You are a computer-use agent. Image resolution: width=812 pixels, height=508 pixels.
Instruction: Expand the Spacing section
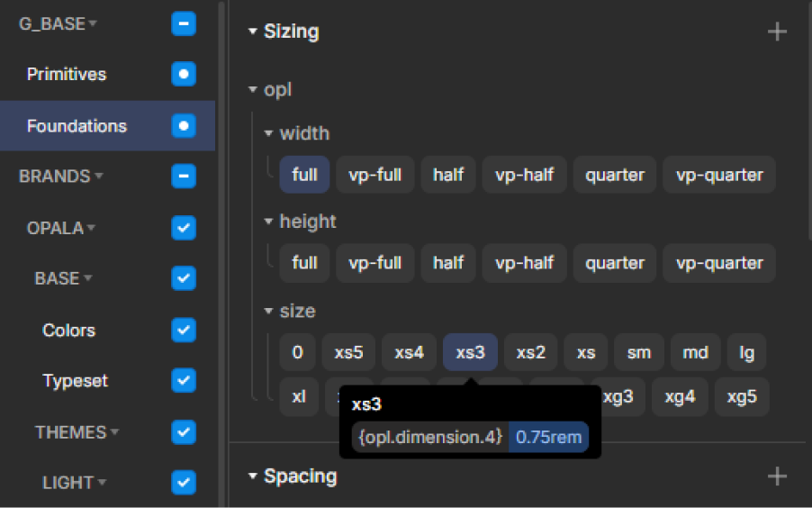(x=253, y=476)
